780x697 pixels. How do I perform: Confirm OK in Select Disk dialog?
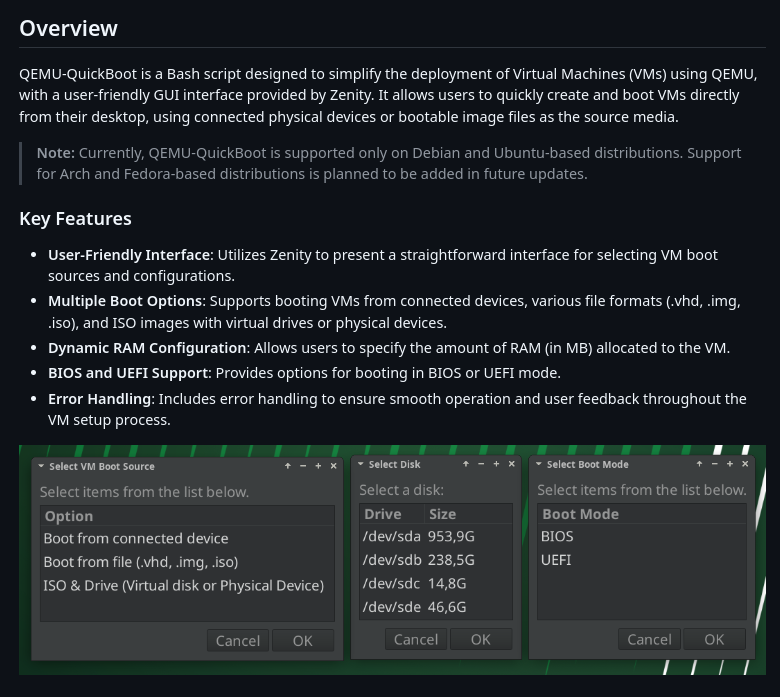[x=481, y=639]
